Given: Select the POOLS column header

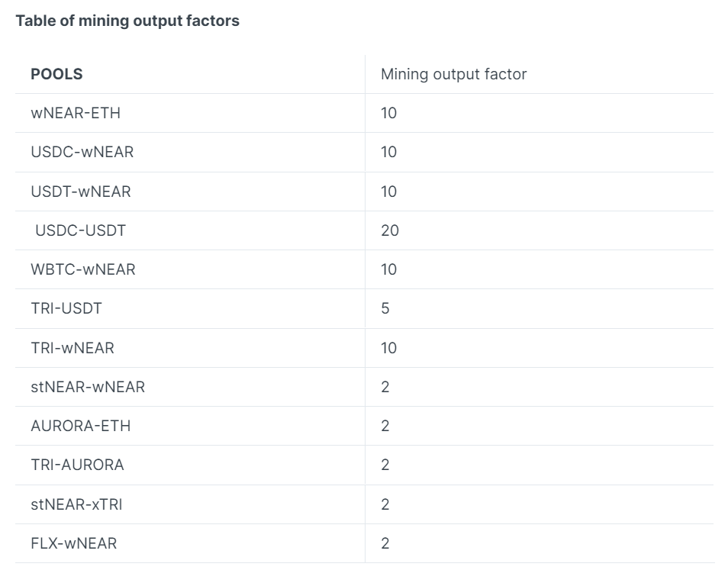Looking at the screenshot, I should pos(56,75).
